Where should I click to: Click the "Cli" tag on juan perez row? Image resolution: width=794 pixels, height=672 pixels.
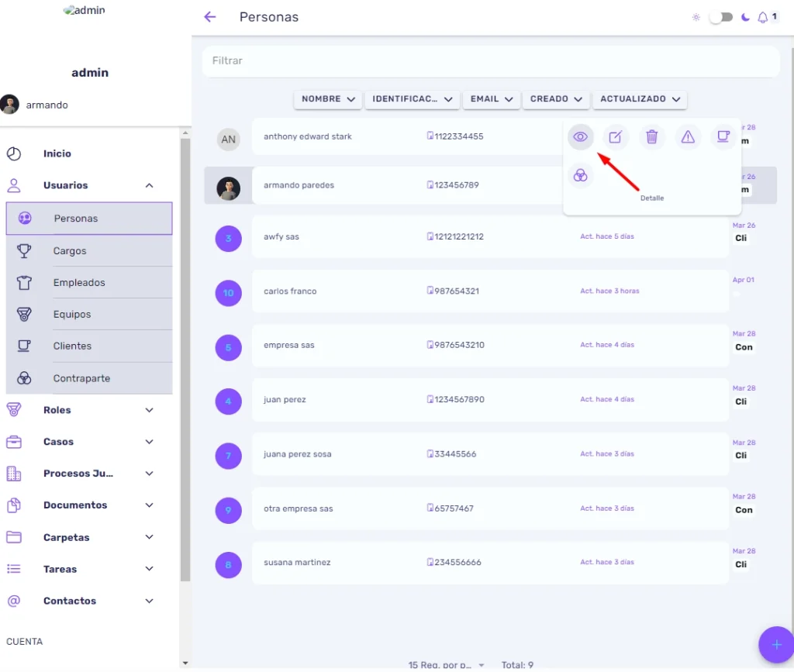tap(740, 401)
